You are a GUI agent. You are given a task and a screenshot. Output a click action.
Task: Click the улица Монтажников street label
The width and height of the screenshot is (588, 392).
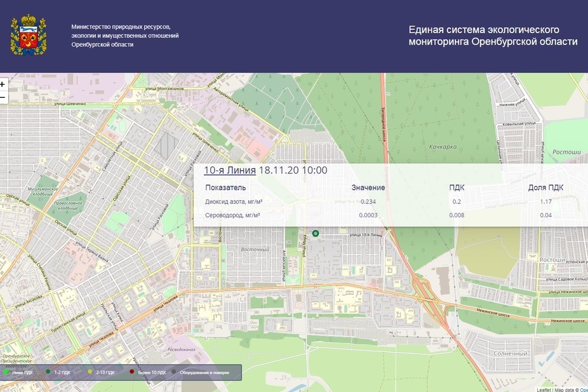[x=164, y=89]
